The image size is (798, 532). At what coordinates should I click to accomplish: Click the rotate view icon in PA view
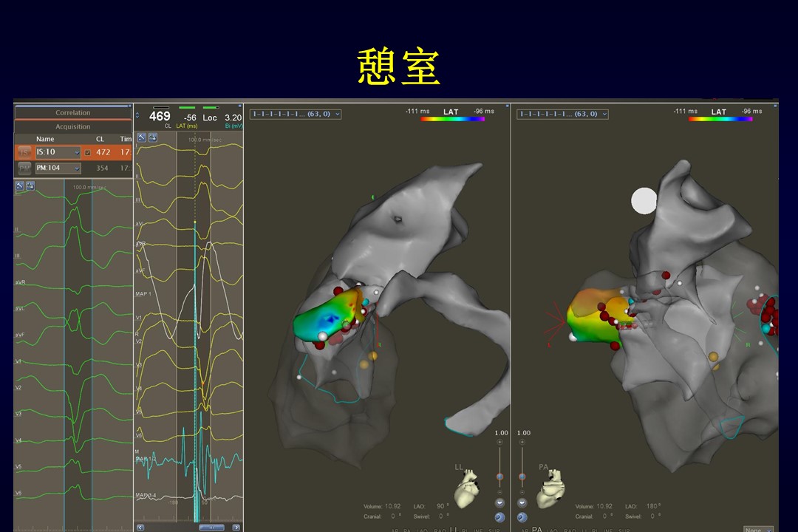pos(522,517)
